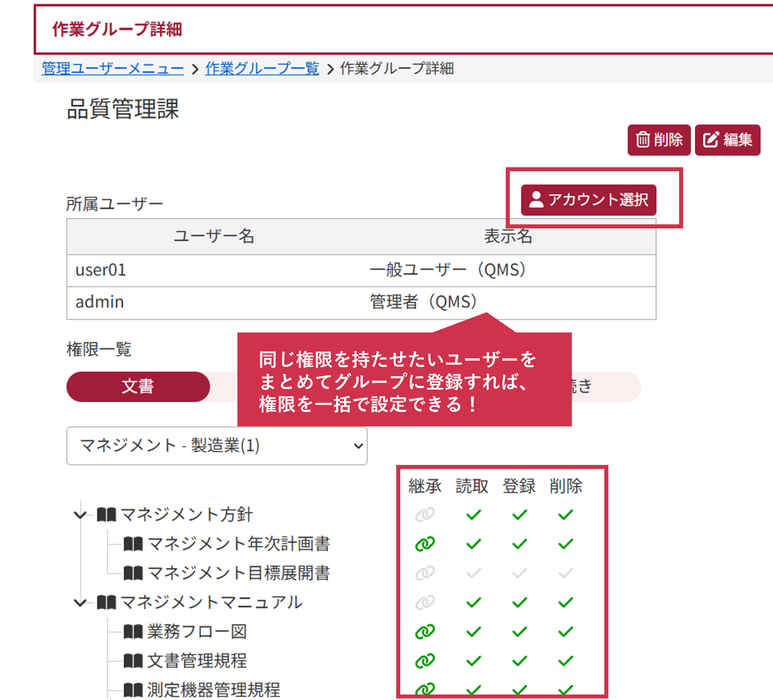Click book icon beside マネジメントマニュアル
Viewport: 773px width, 700px height.
pos(106,602)
